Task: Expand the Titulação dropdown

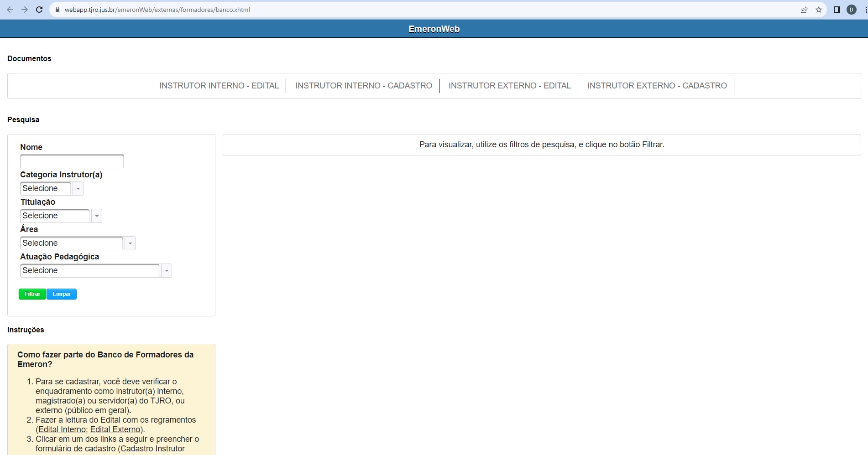Action: pyautogui.click(x=97, y=216)
